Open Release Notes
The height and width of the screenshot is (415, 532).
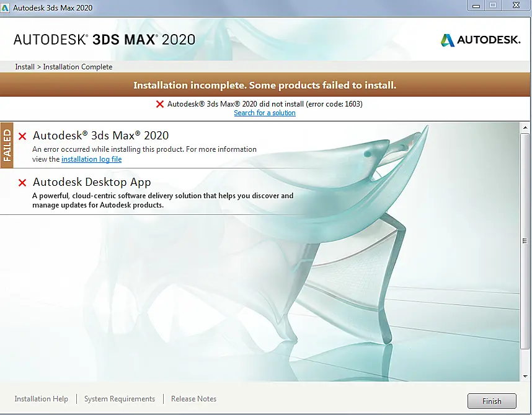193,399
